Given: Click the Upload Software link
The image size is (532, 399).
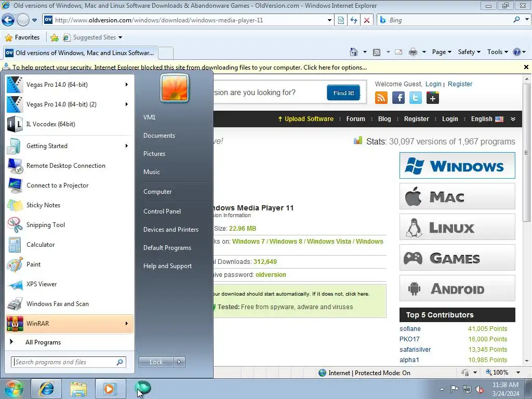Looking at the screenshot, I should [x=305, y=119].
